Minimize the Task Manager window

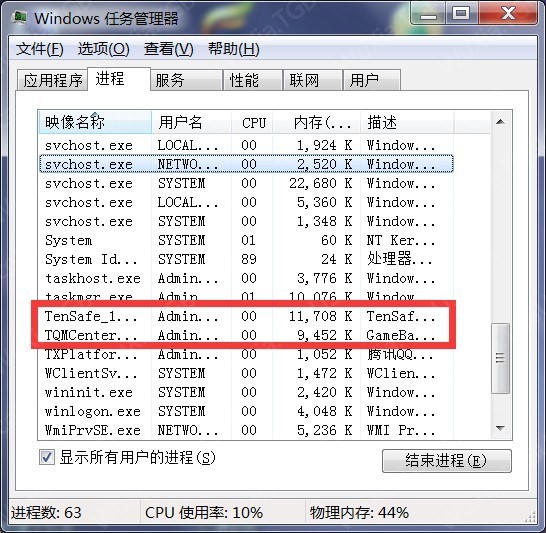pyautogui.click(x=428, y=15)
